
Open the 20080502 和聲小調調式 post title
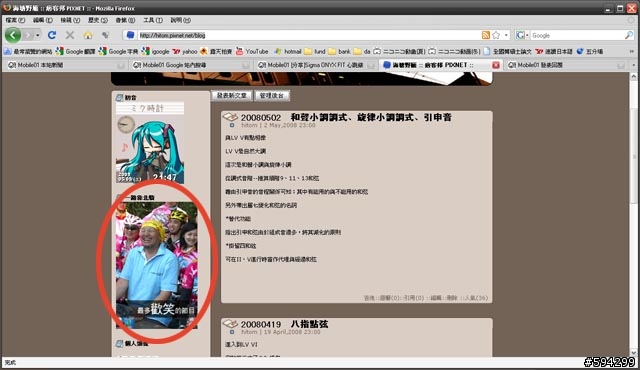click(x=346, y=117)
